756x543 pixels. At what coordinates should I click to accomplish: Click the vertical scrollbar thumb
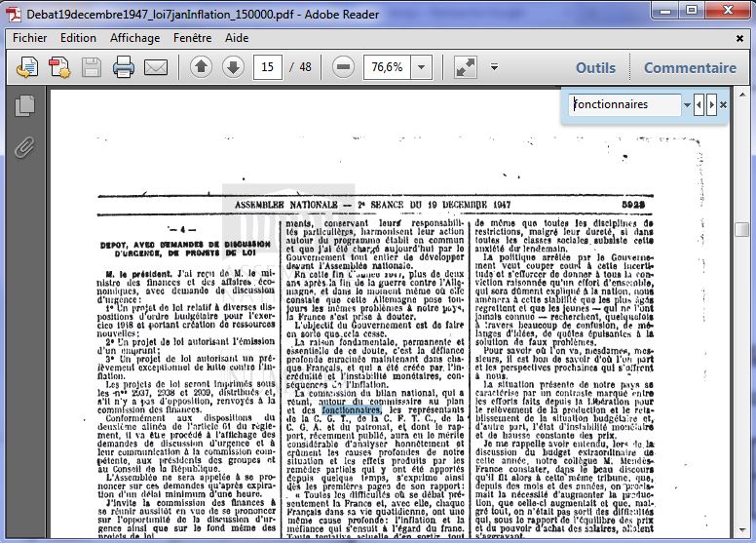coord(742,230)
